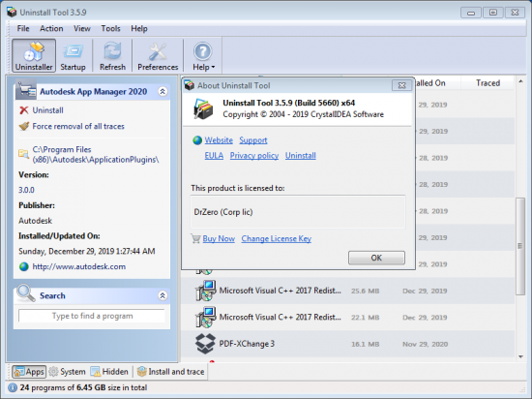Open the Website link in About dialog
The image size is (532, 399).
tap(219, 140)
